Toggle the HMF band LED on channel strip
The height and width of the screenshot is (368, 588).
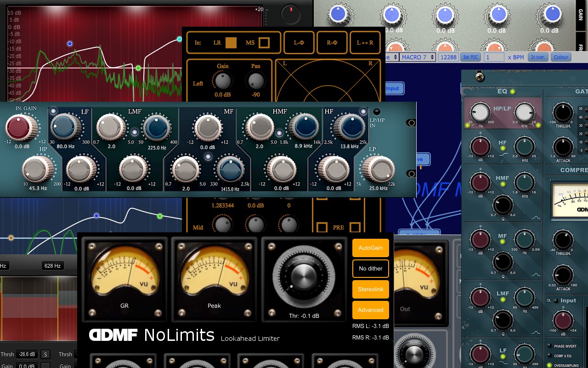(x=503, y=184)
